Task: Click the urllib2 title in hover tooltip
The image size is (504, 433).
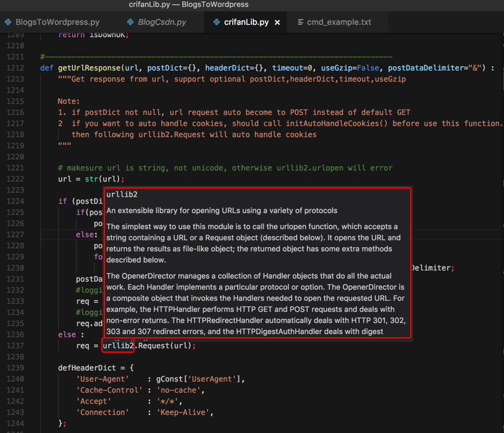Action: point(122,194)
